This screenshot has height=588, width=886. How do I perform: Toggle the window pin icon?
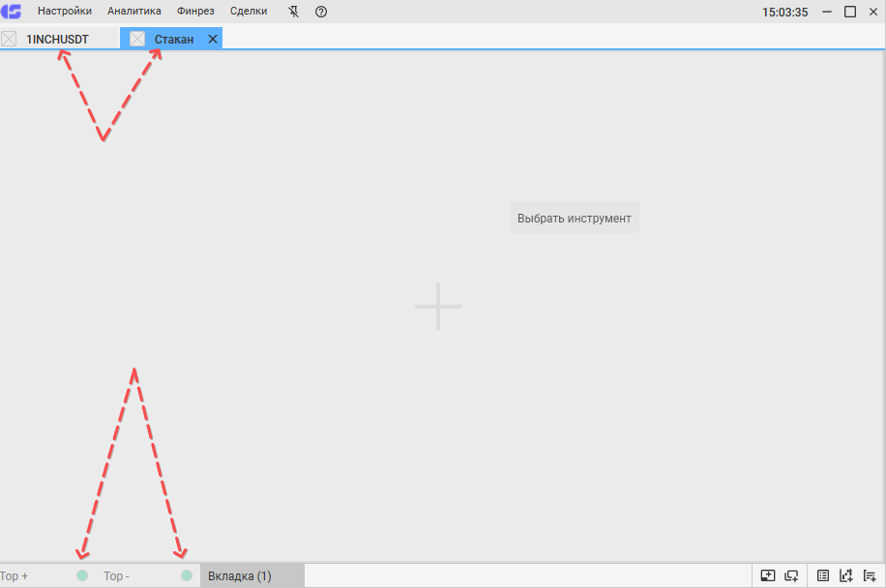(293, 12)
